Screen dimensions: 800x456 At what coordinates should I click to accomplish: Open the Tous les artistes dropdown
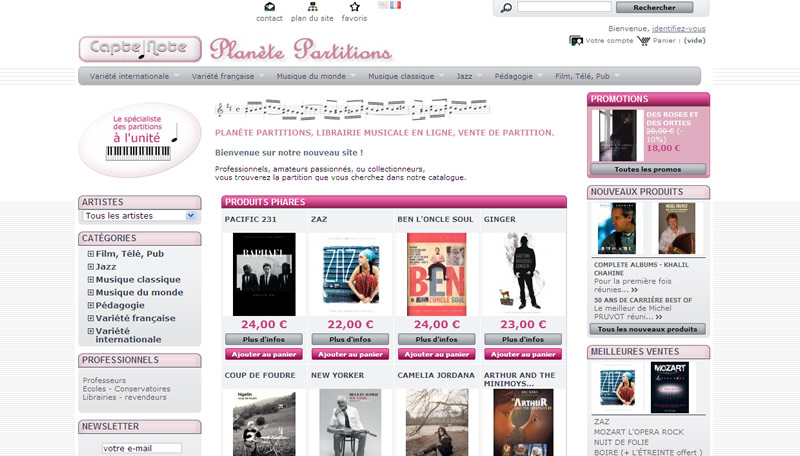point(139,216)
